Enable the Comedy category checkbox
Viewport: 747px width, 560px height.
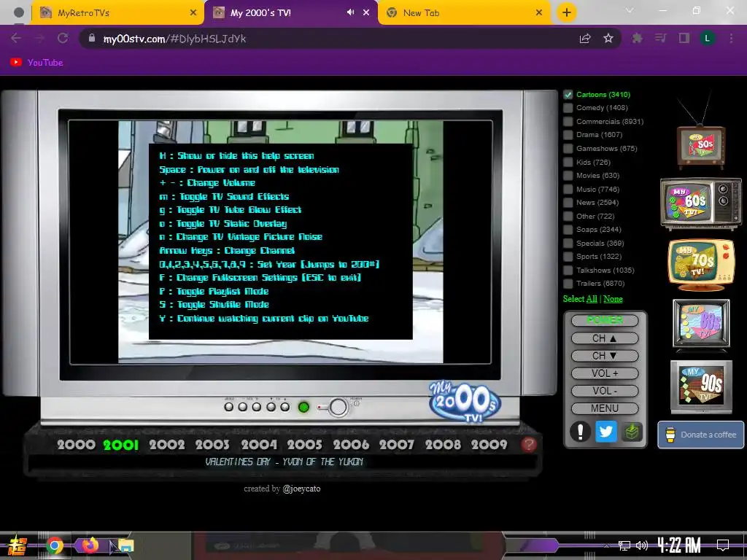(568, 108)
